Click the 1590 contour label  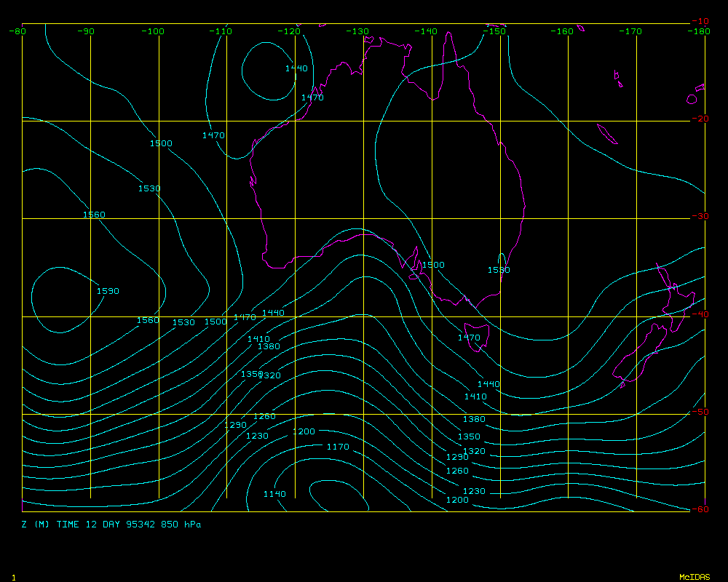click(108, 291)
